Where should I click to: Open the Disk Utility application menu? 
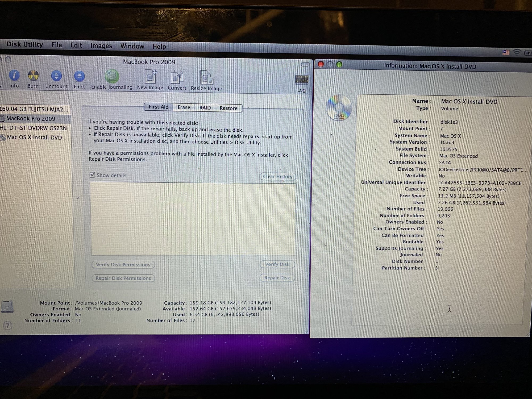click(x=24, y=44)
